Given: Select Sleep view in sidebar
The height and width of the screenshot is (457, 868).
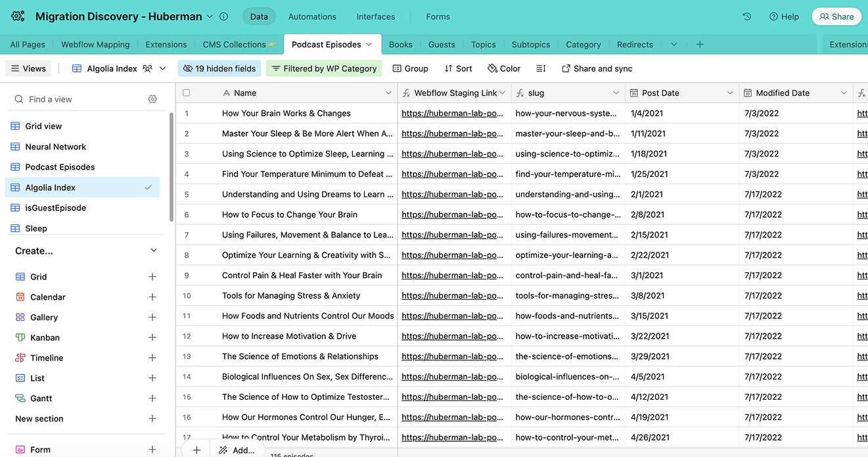Looking at the screenshot, I should (83, 228).
